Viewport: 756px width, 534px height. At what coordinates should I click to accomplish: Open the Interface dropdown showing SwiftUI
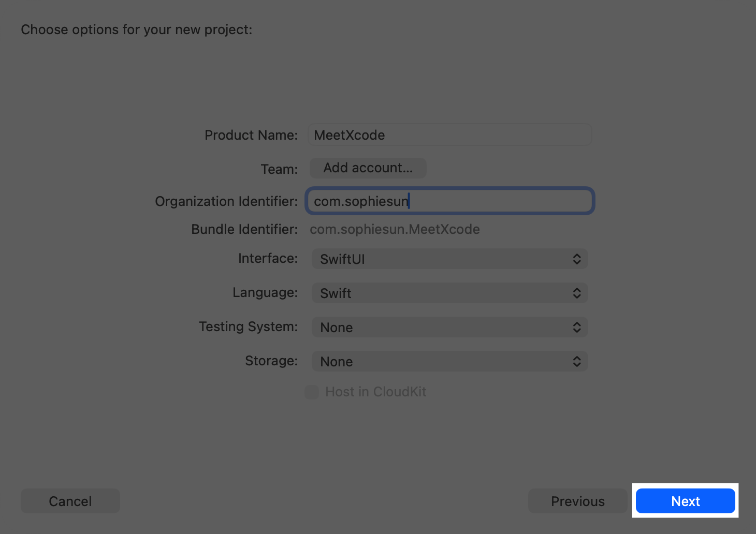click(449, 259)
